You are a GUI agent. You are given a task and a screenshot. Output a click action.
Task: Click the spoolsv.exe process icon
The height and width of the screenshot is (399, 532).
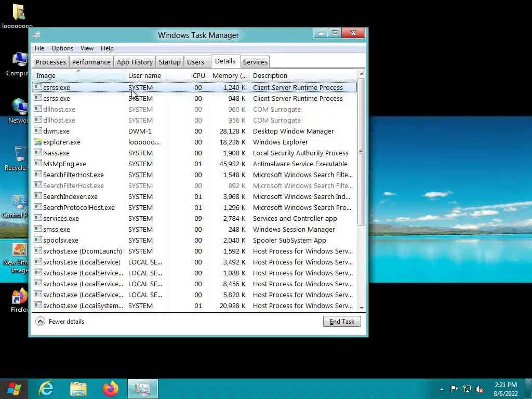click(37, 240)
